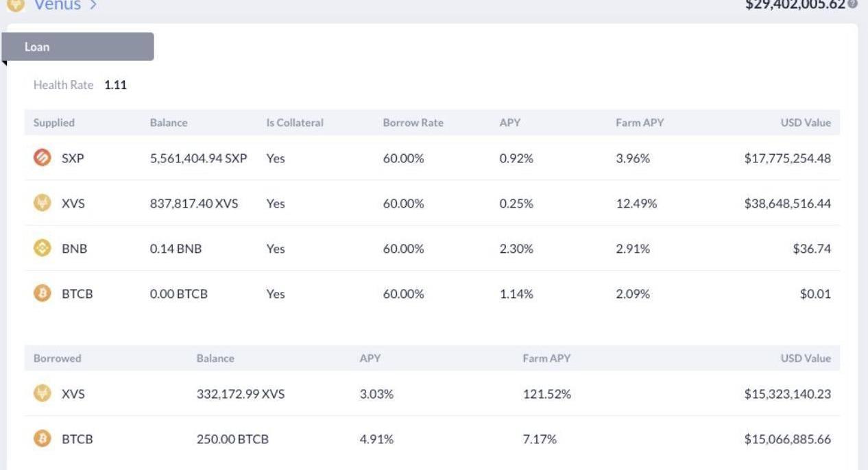Viewport: 868px width, 470px height.
Task: Click the 3.96% Farm APY value
Action: point(633,158)
